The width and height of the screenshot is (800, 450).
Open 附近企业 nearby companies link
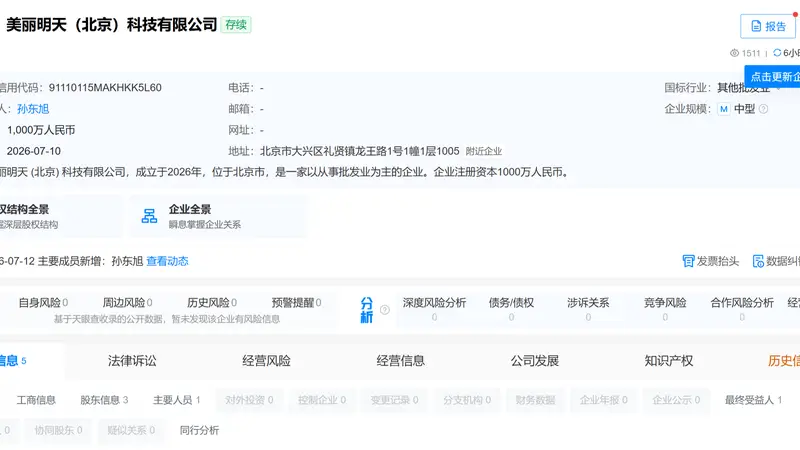click(484, 152)
